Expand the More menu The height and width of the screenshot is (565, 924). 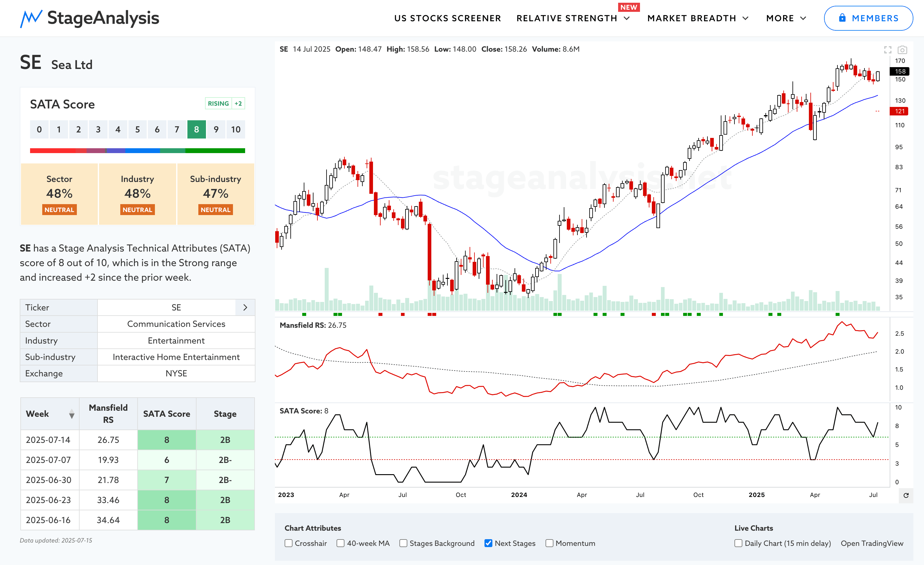(786, 18)
